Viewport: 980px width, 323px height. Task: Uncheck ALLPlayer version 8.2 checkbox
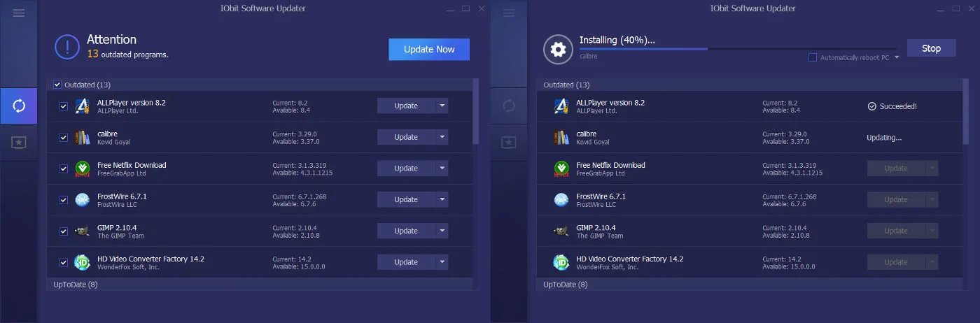64,106
